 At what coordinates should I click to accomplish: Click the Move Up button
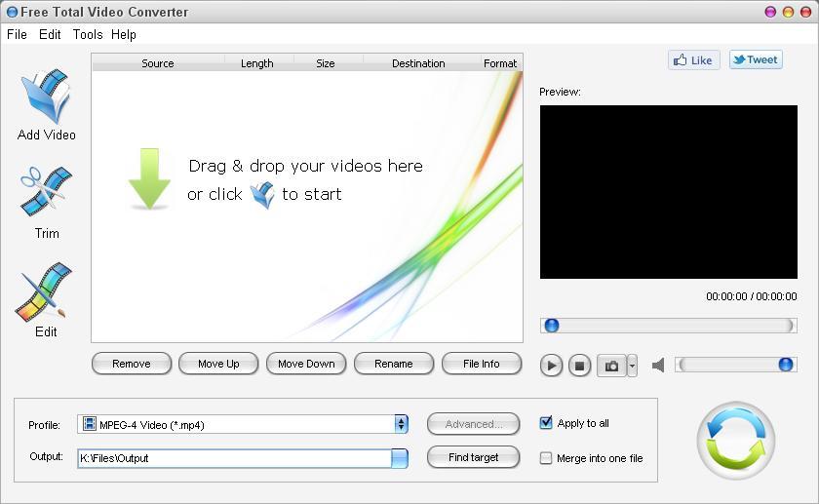pos(218,364)
